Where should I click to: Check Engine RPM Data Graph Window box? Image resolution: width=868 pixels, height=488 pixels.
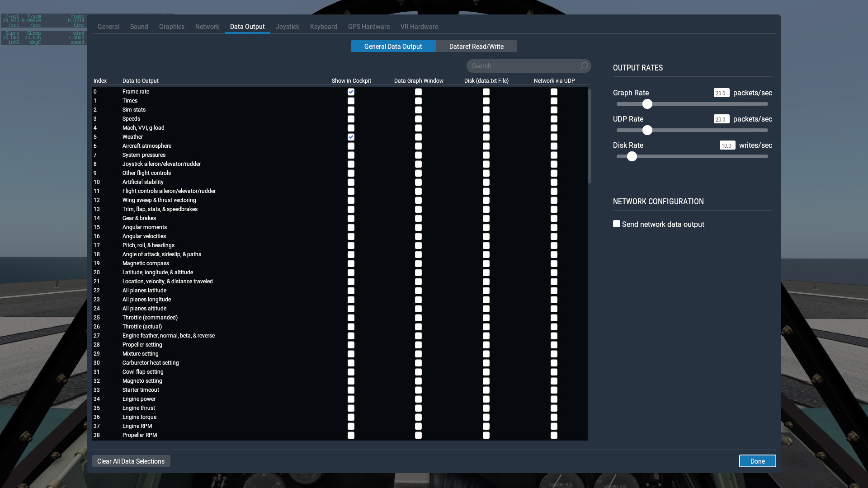pos(418,426)
